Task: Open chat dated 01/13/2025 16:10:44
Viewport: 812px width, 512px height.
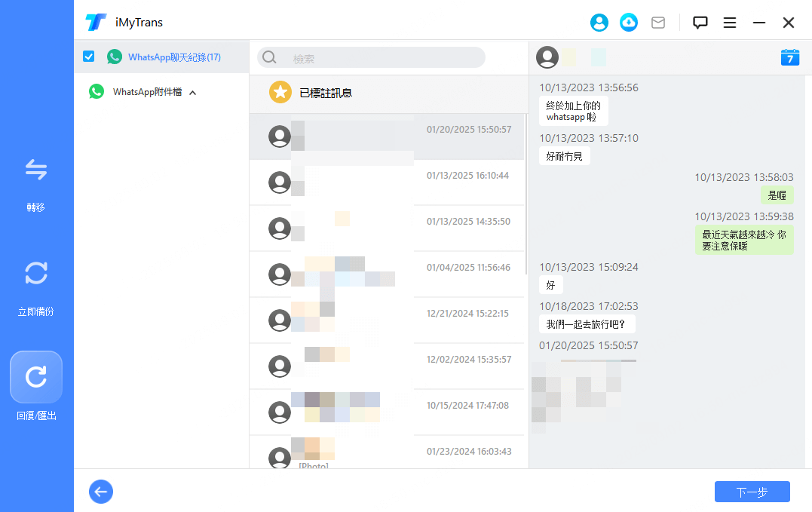Action: tap(387, 182)
